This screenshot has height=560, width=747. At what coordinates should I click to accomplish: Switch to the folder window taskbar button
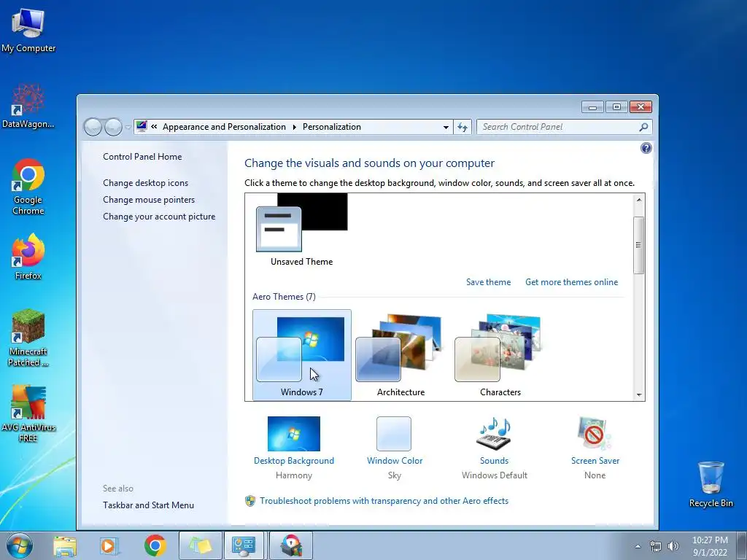click(201, 545)
